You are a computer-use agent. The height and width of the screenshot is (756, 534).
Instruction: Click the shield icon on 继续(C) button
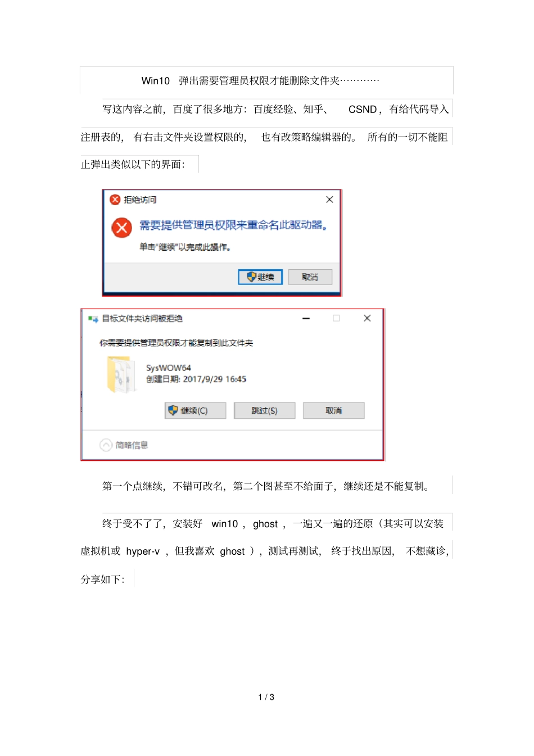click(173, 411)
